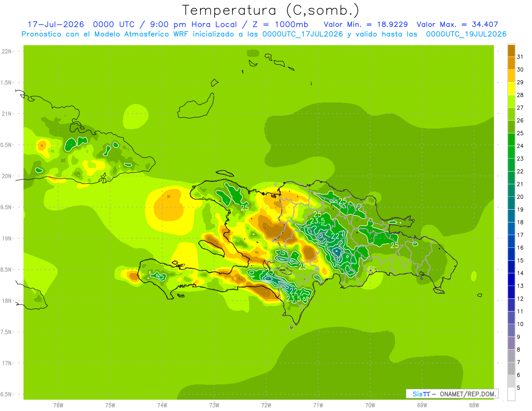Click legend value "15"
532x411 pixels.
pyautogui.click(x=520, y=260)
